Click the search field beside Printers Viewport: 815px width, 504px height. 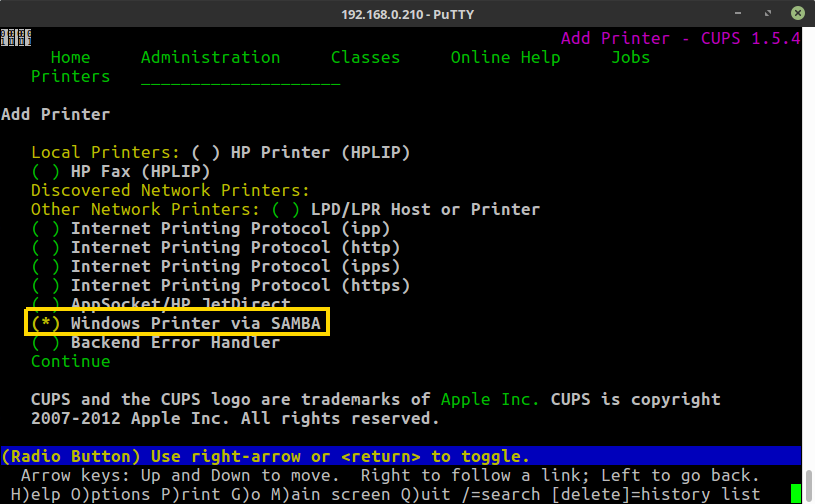[x=240, y=77]
